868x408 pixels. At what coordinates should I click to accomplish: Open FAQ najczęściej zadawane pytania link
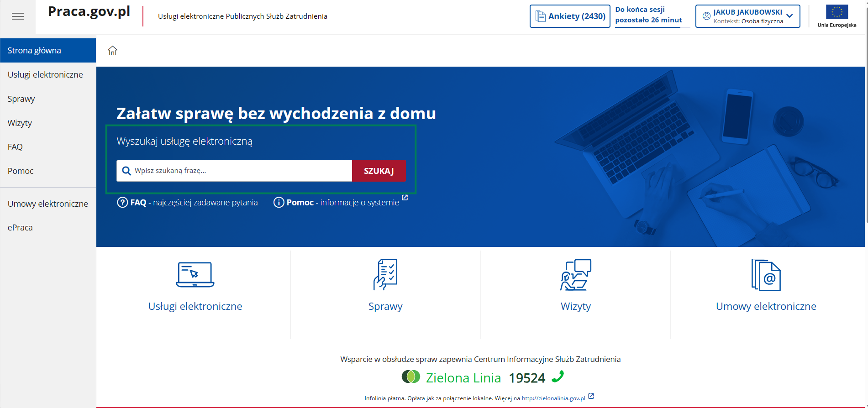tap(188, 202)
